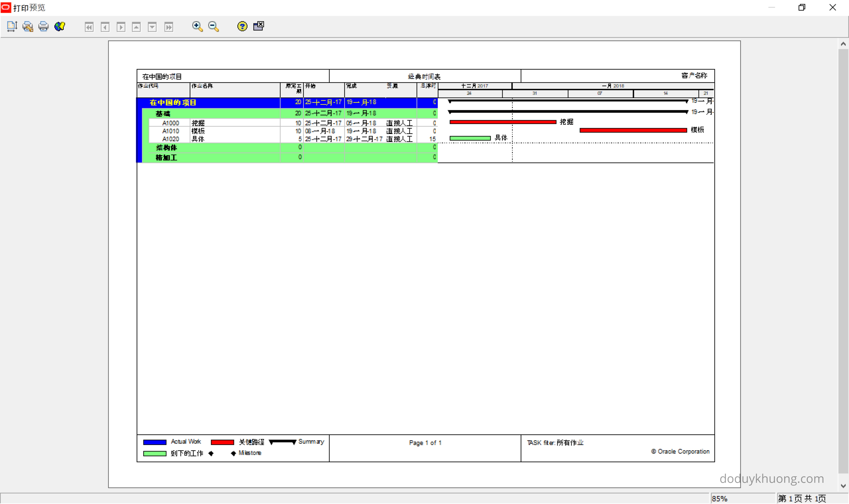Click the page down arrow button
Image resolution: width=849 pixels, height=504 pixels.
(152, 27)
